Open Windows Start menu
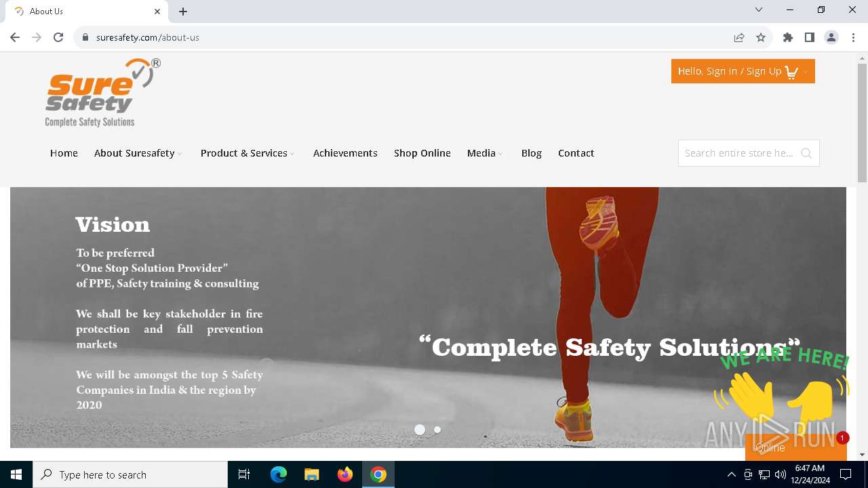 coord(16,474)
